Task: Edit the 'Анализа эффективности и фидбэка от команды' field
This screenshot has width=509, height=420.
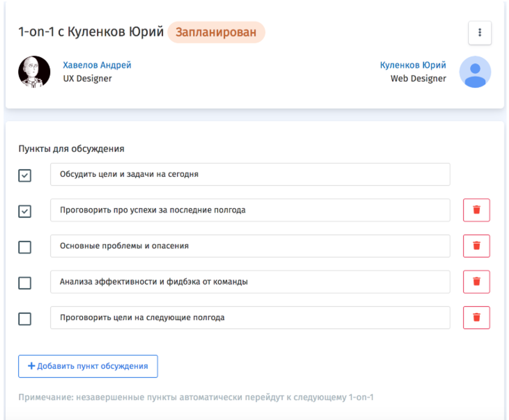Action: [x=250, y=282]
